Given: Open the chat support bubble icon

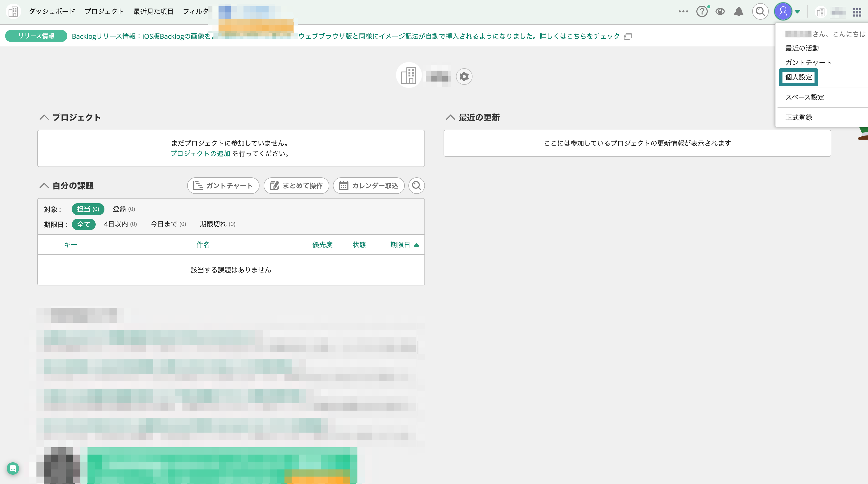Looking at the screenshot, I should pyautogui.click(x=13, y=468).
